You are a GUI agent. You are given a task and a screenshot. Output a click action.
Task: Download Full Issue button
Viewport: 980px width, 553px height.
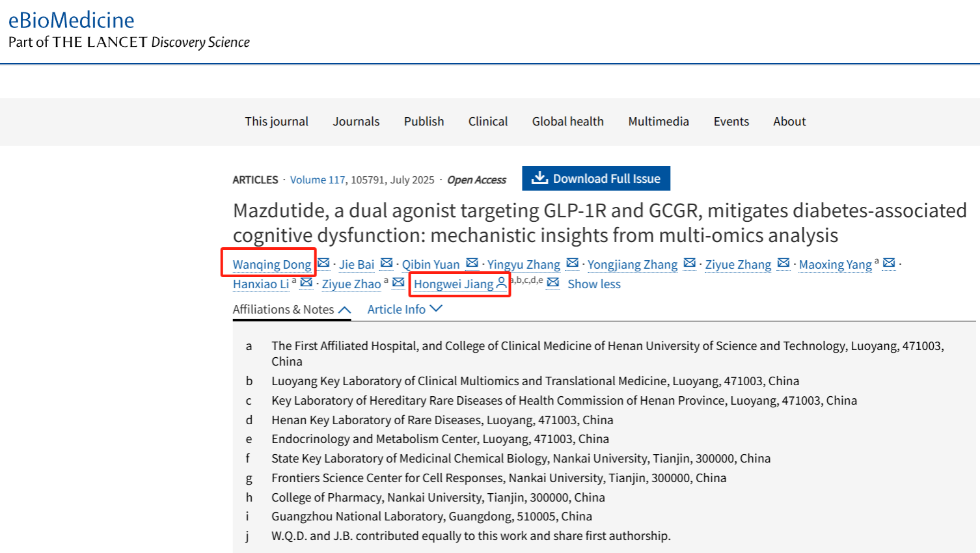(596, 178)
